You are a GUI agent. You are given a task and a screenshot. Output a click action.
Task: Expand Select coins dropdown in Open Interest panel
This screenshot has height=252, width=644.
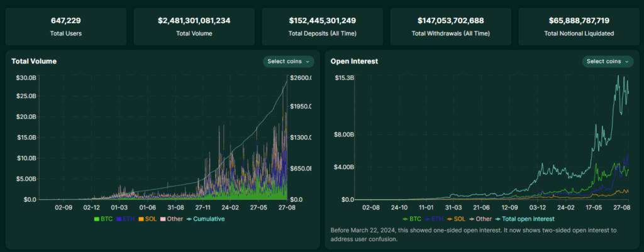click(608, 62)
